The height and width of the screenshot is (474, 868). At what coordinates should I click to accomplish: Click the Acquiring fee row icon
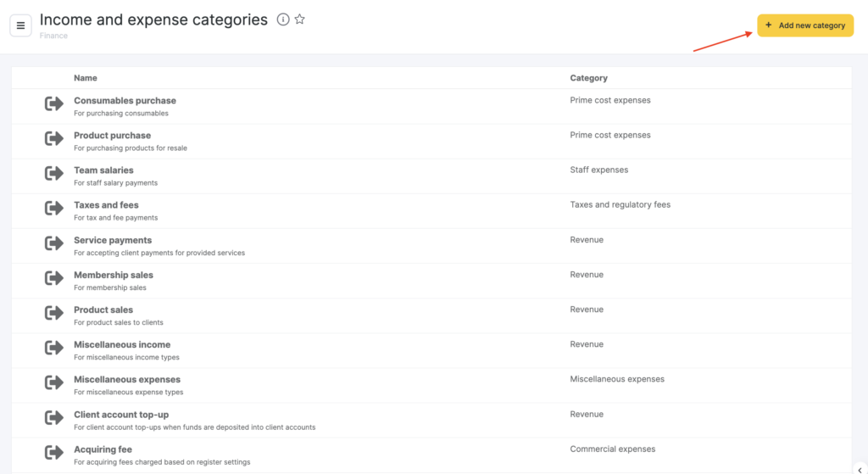(x=54, y=453)
